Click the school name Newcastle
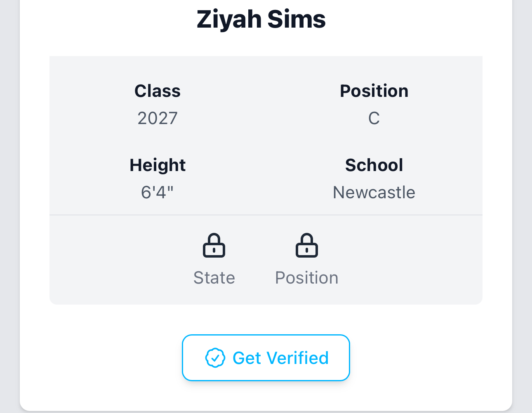This screenshot has width=532, height=413. [374, 192]
